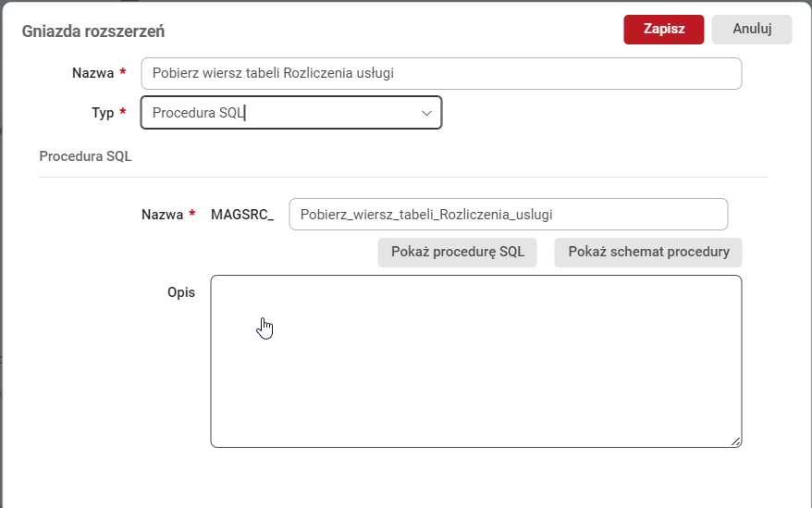Grab the Opis textarea resize handle
The height and width of the screenshot is (508, 812).
point(736,441)
